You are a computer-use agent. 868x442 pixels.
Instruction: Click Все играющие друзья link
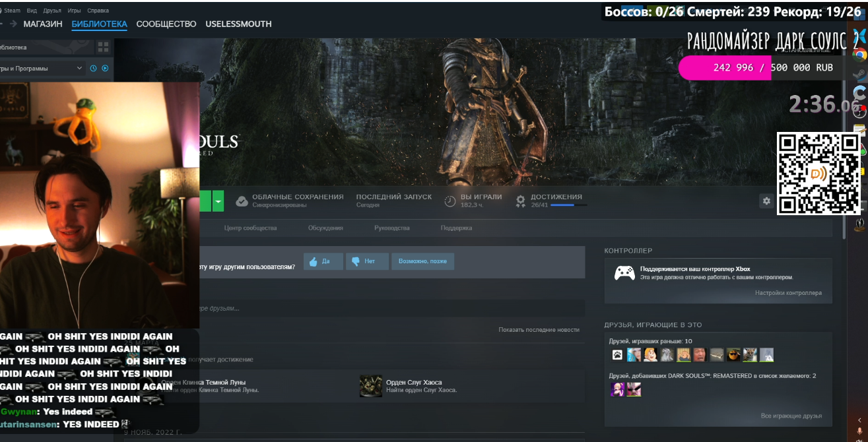tap(791, 416)
